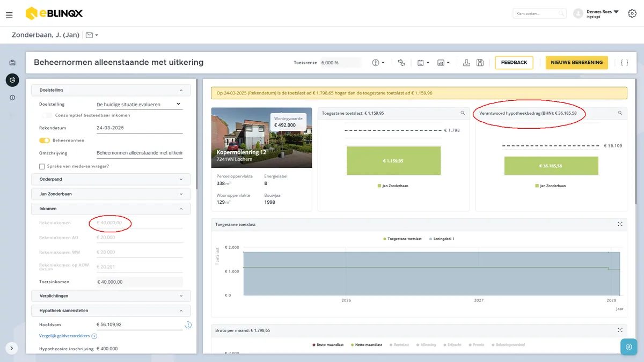Open the briefcase sidebar icon
Viewport: 644px width, 362px height.
coord(12,63)
